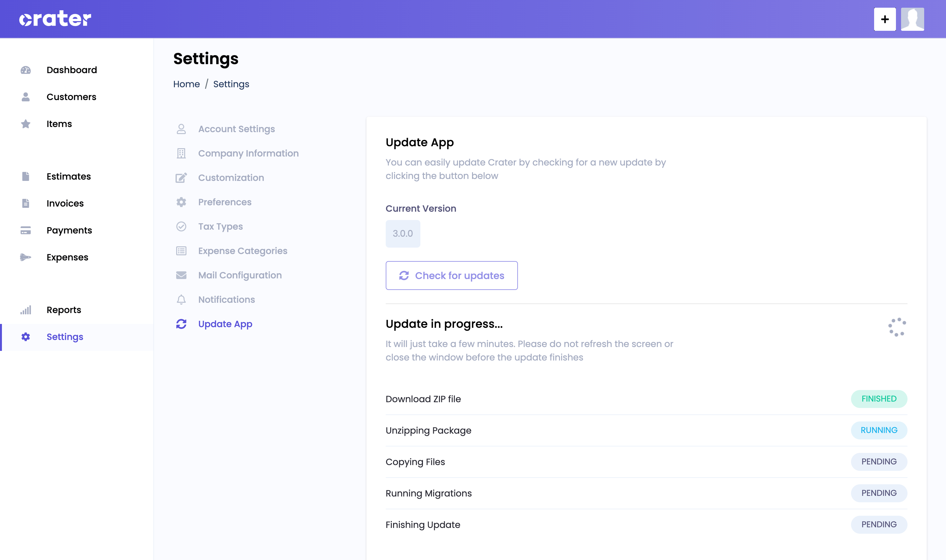Click the Preferences gear icon

point(181,202)
